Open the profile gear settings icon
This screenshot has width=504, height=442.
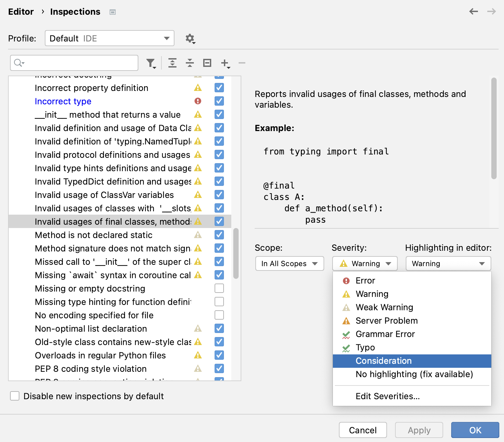[190, 38]
